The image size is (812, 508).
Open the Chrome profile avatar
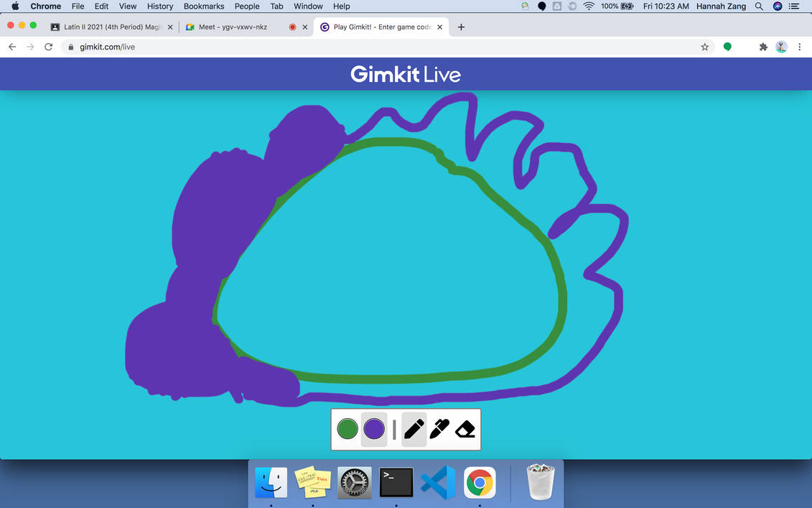click(x=781, y=47)
